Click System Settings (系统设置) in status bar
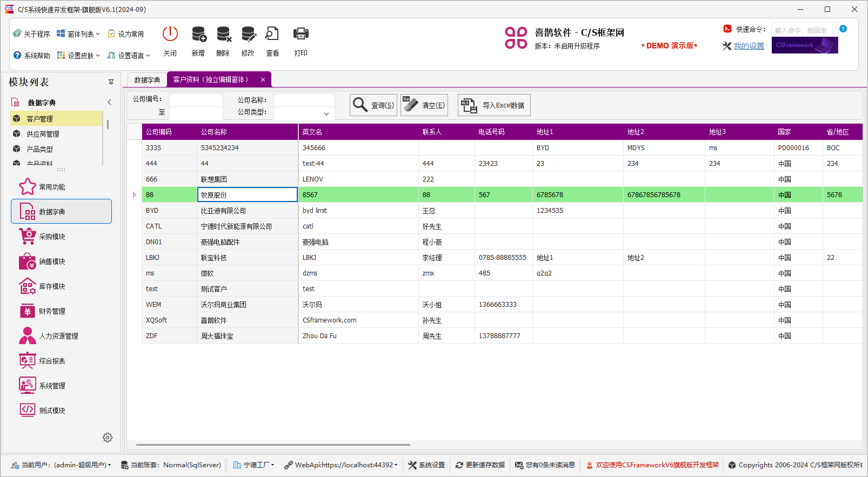This screenshot has width=868, height=477. [426, 465]
